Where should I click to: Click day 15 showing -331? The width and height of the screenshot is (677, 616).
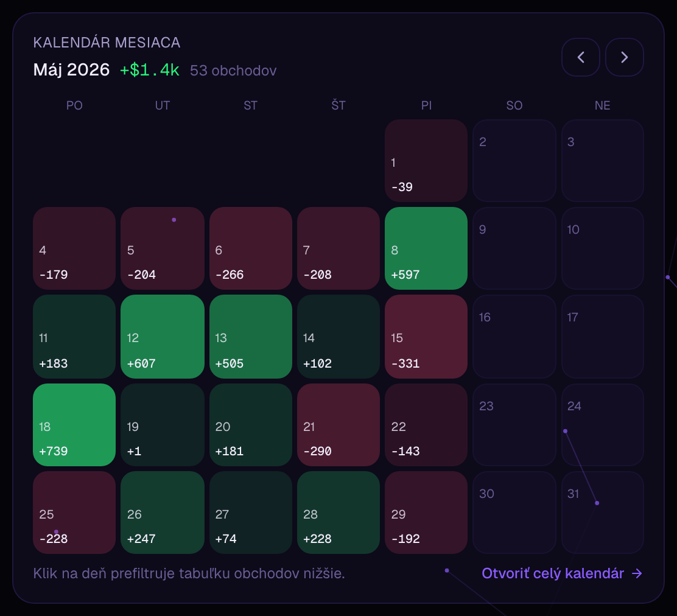point(426,337)
